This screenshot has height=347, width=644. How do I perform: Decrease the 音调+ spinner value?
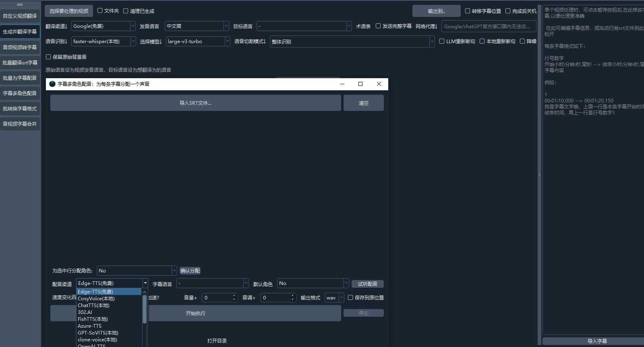point(293,299)
